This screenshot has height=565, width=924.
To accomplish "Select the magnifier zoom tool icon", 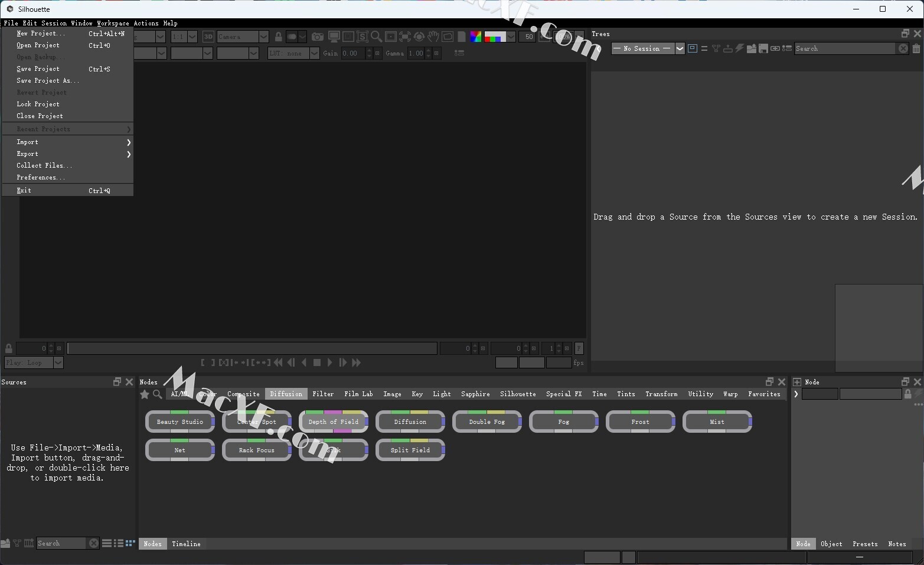I will click(376, 37).
